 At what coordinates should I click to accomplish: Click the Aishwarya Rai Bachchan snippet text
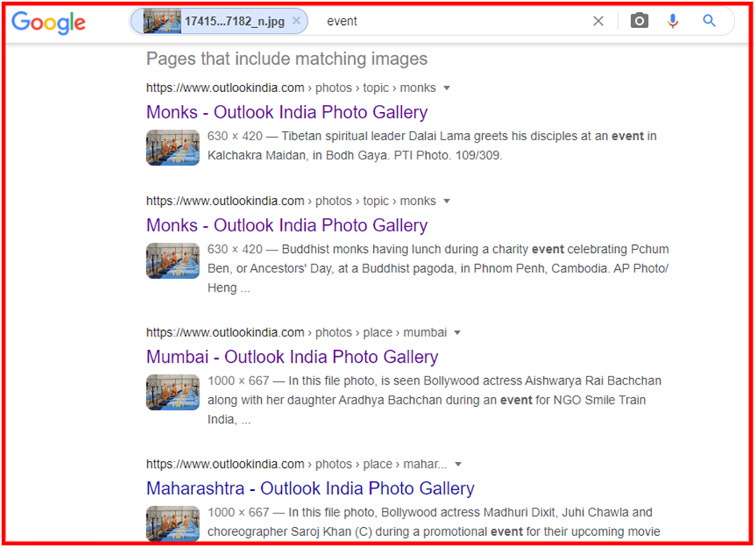(434, 400)
